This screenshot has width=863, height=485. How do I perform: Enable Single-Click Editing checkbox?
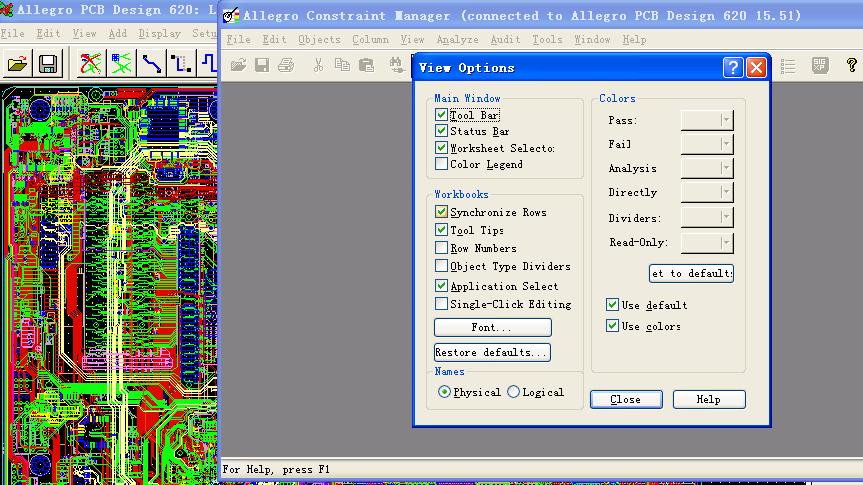pos(441,304)
